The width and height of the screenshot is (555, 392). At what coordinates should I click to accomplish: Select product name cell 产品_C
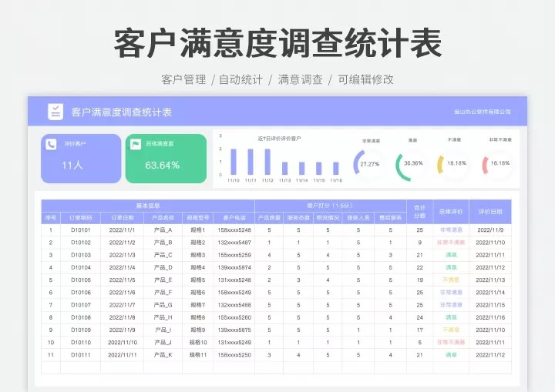[163, 255]
